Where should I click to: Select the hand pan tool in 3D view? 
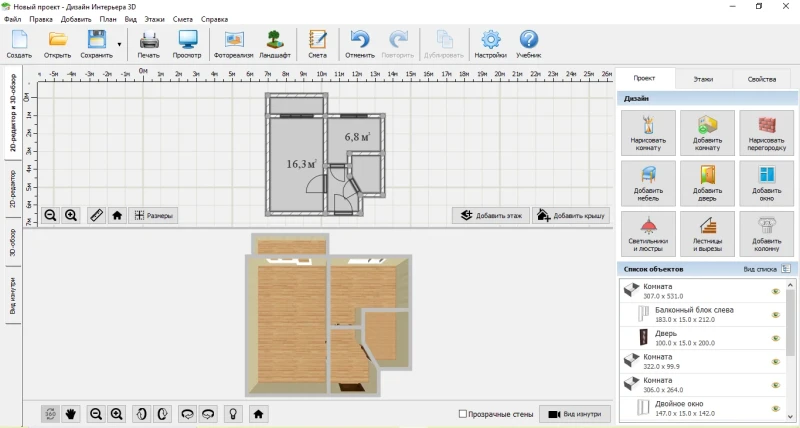coord(70,414)
